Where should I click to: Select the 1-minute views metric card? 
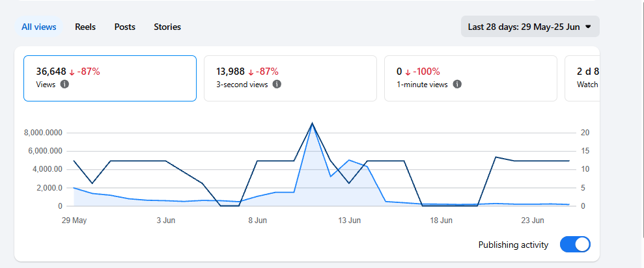pyautogui.click(x=471, y=78)
